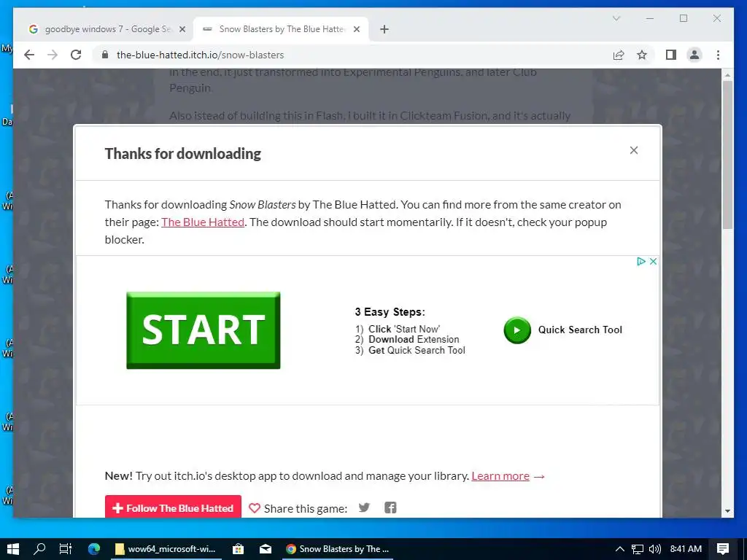This screenshot has width=747, height=560.
Task: Bookmark this page with the star icon
Action: (x=642, y=55)
